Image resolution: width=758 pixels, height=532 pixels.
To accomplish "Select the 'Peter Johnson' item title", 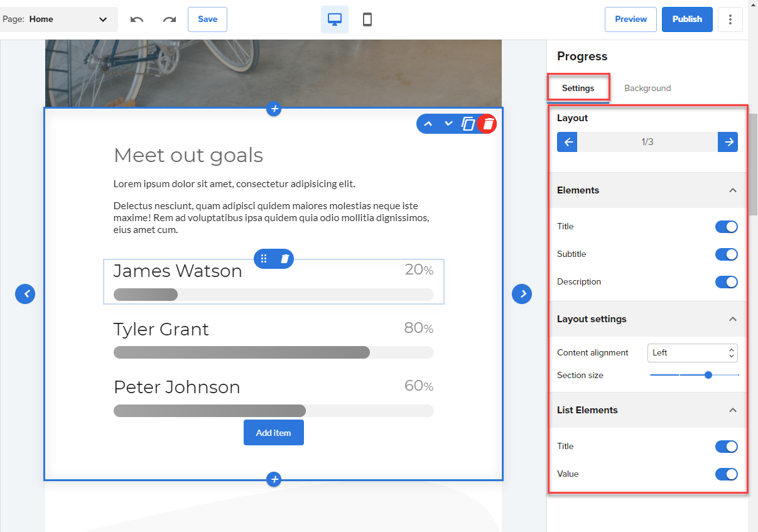I will (176, 387).
